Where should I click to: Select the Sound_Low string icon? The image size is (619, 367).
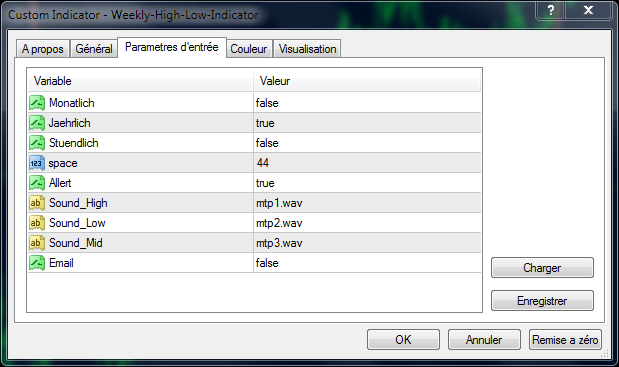coord(37,223)
